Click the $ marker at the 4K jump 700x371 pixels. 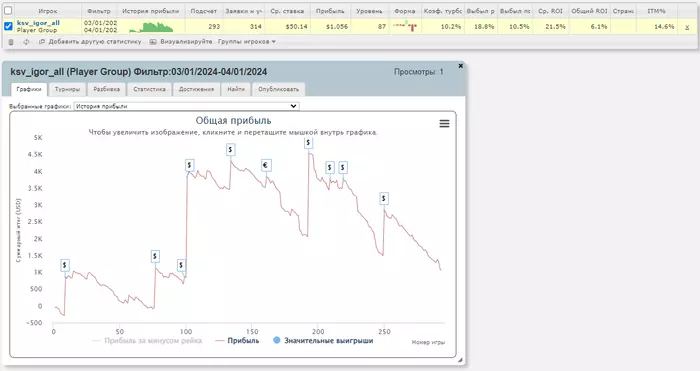(x=189, y=165)
